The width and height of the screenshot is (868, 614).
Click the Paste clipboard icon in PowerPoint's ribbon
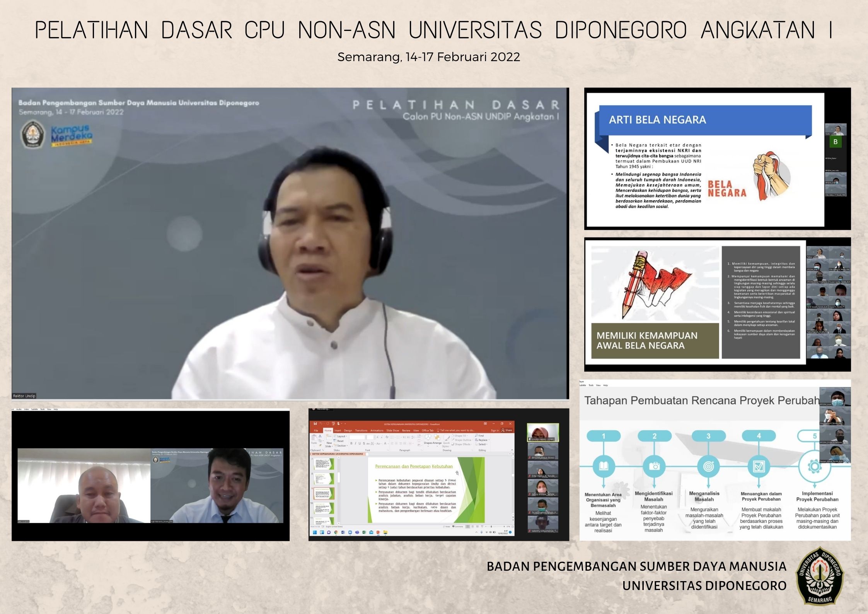coord(314,438)
